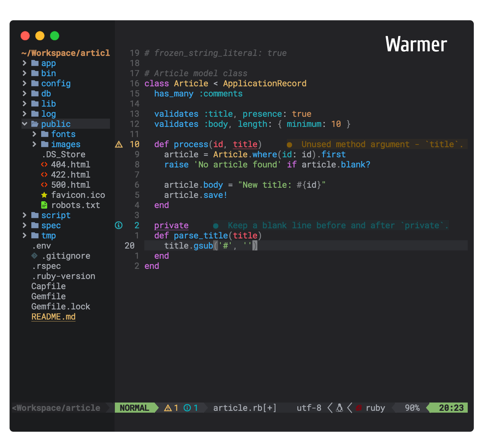Expand the db folder chevron
This screenshot has height=448, width=484.
[25, 93]
